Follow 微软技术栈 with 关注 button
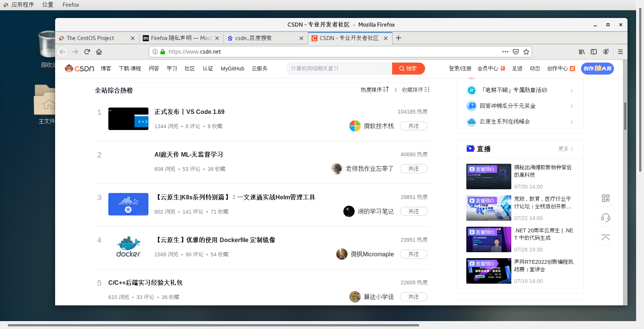 tap(414, 126)
